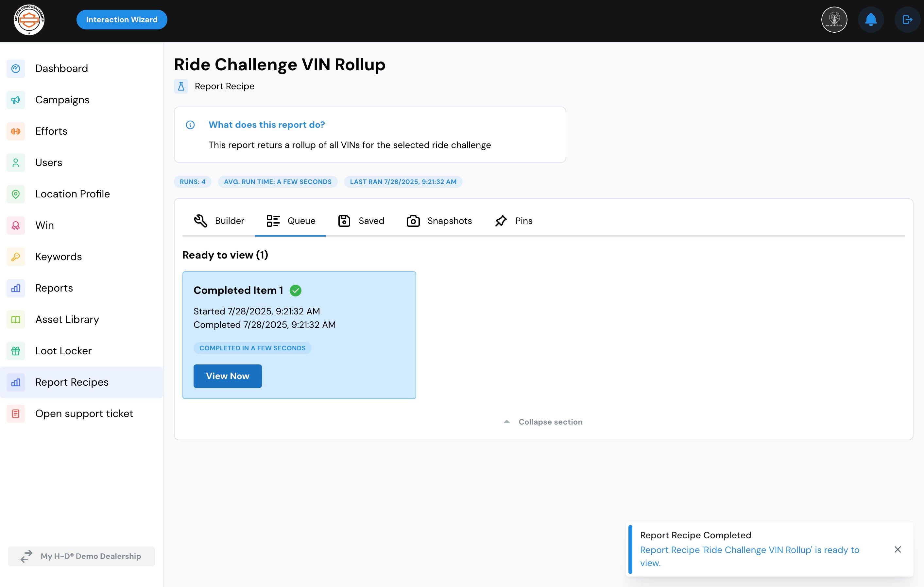Open the radio tower profile avatar
Viewport: 924px width, 587px height.
pyautogui.click(x=834, y=20)
